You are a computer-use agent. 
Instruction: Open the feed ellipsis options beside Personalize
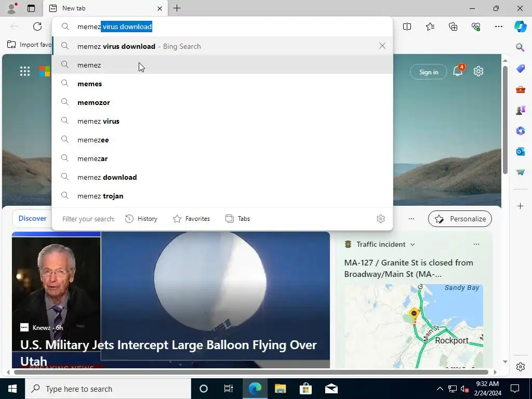tap(411, 219)
